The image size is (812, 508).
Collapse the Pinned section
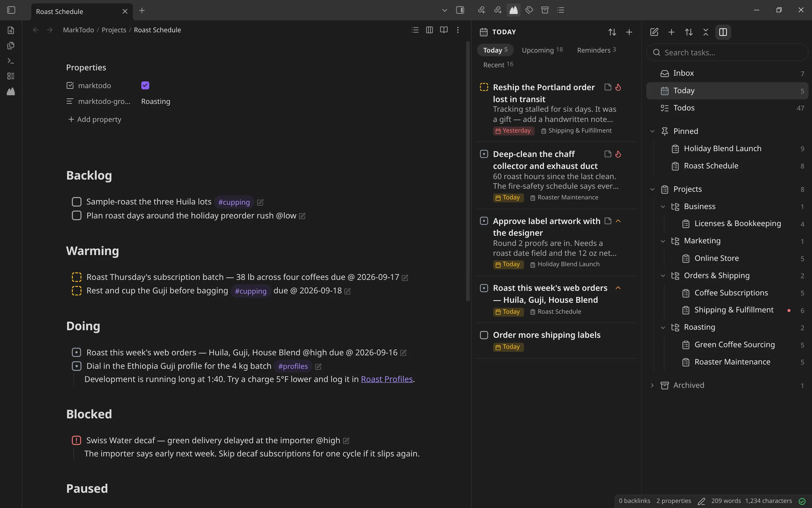[652, 131]
